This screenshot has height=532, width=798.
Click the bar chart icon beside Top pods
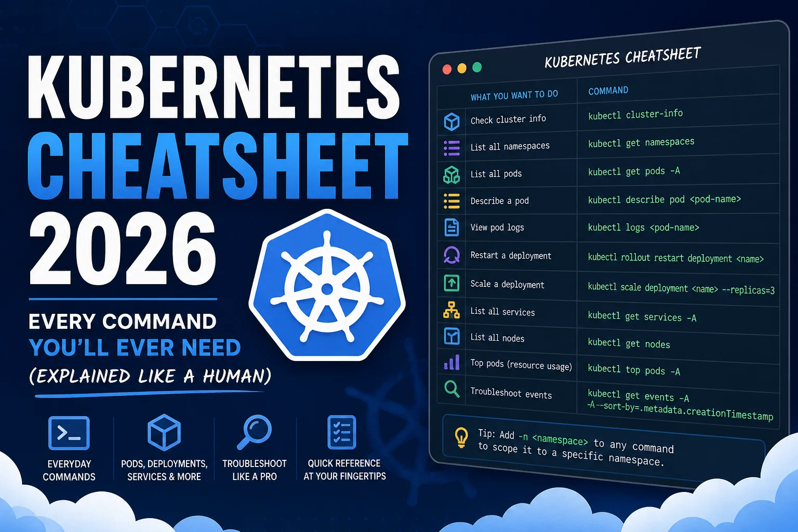[451, 362]
